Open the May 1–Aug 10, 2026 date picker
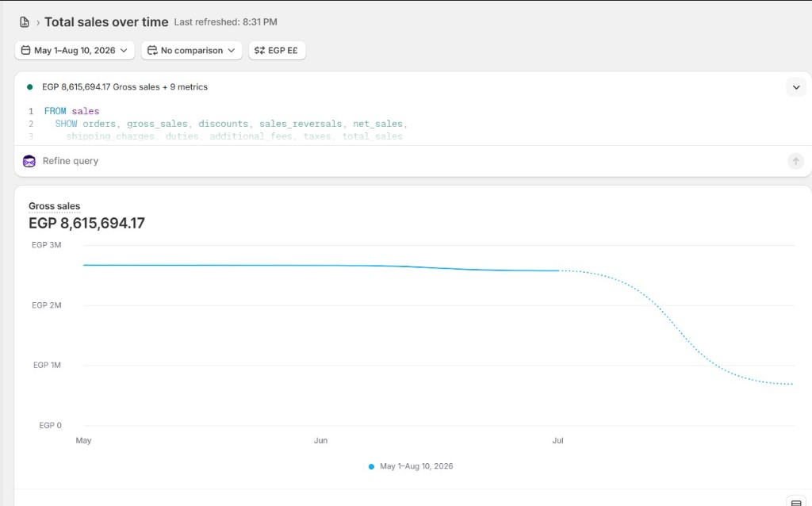 75,50
